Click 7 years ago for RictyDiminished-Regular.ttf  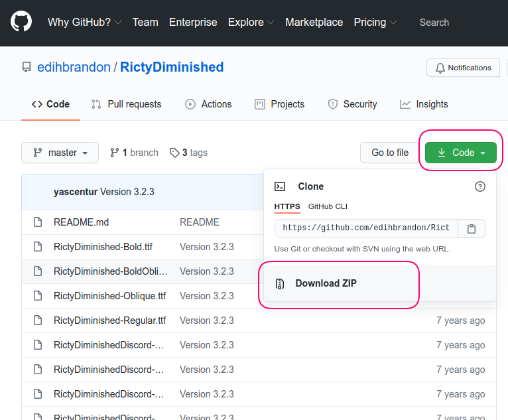tap(461, 320)
